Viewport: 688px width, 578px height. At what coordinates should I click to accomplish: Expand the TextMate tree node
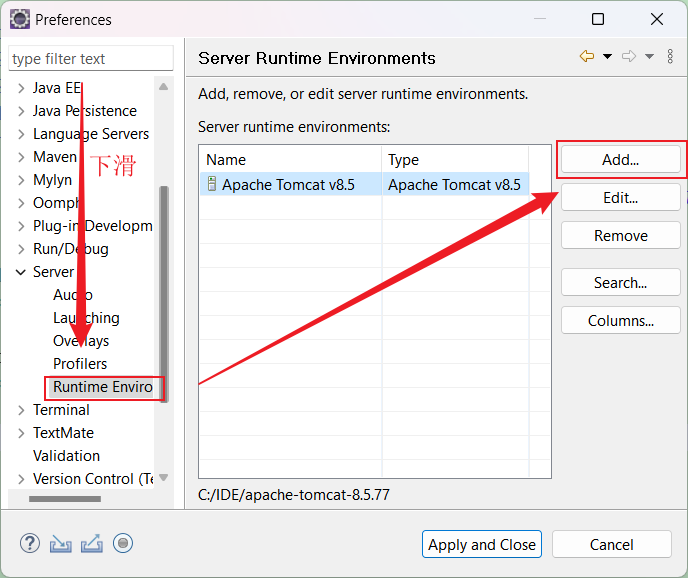point(21,433)
